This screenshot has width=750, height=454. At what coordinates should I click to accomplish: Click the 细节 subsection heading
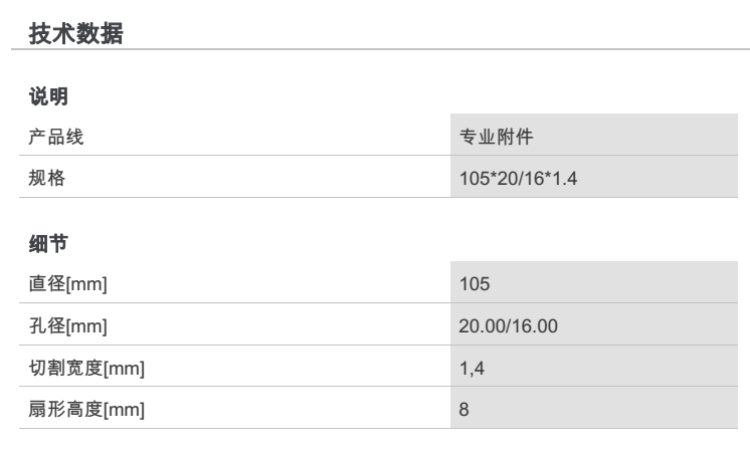46,244
